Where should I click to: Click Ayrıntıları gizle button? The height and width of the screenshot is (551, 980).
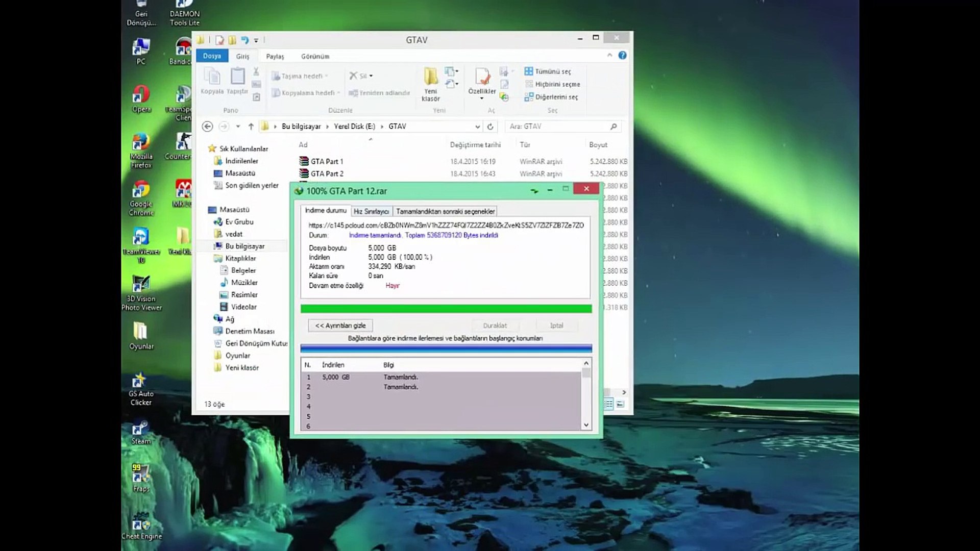point(340,325)
